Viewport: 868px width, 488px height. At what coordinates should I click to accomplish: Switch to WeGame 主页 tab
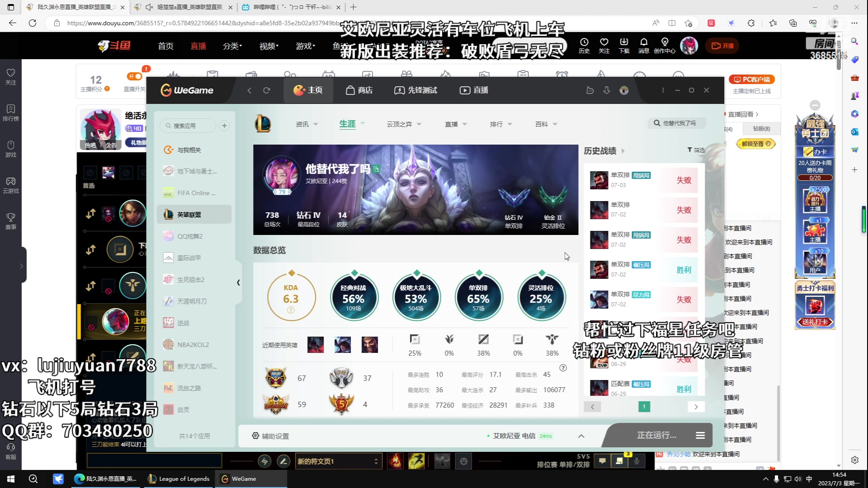308,90
